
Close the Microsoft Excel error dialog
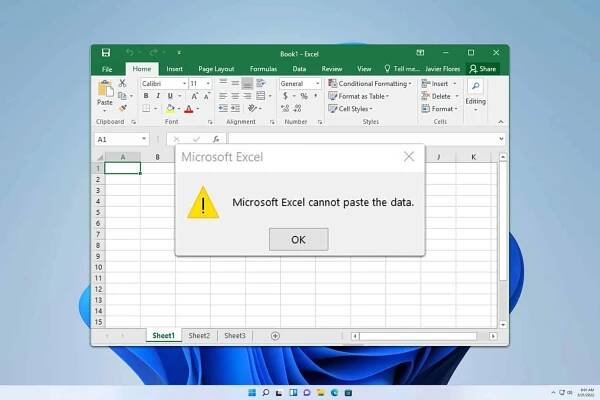click(x=408, y=157)
